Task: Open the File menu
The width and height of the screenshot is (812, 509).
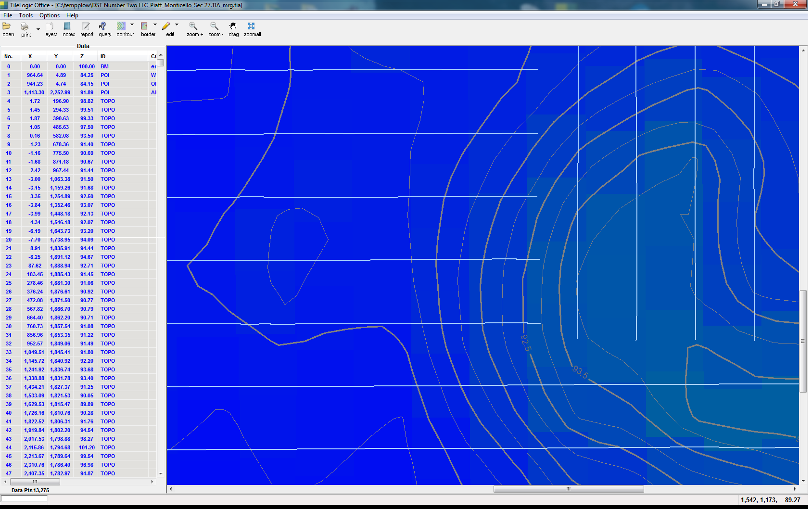Action: coord(8,15)
